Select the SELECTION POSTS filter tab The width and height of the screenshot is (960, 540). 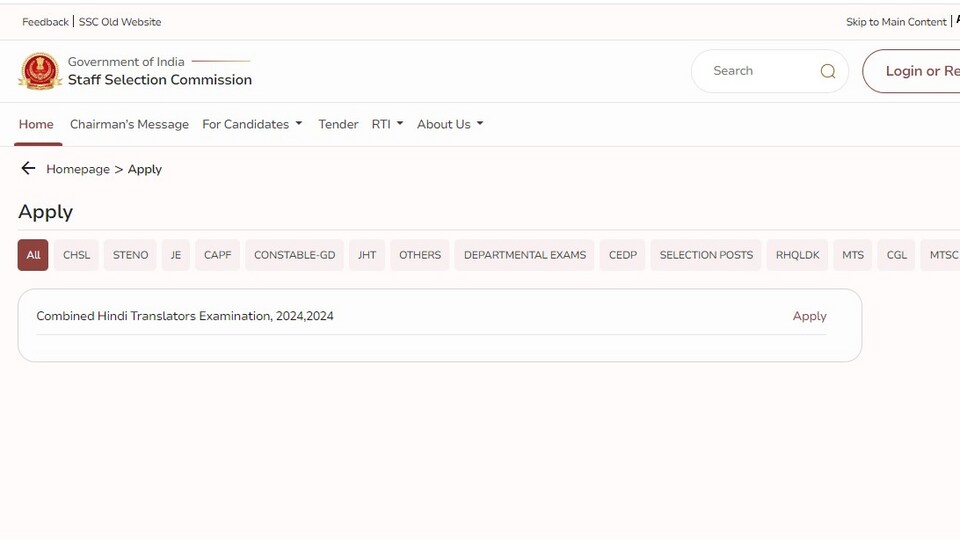point(706,255)
